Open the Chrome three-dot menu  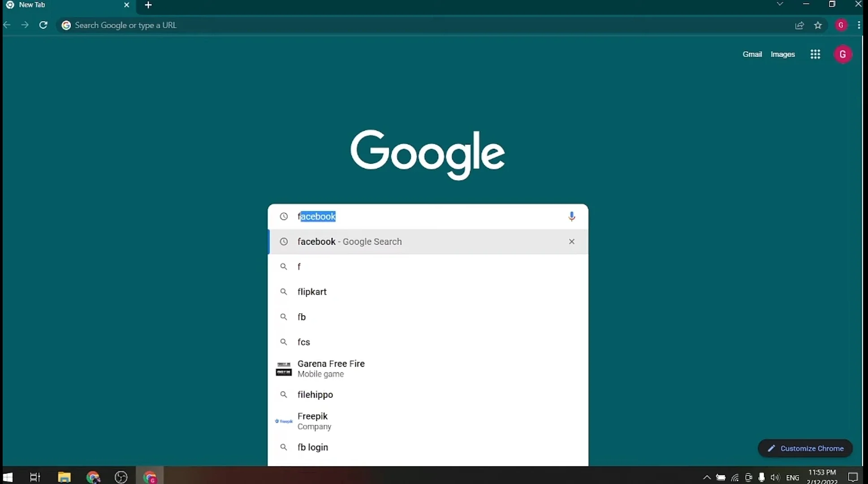(x=859, y=25)
